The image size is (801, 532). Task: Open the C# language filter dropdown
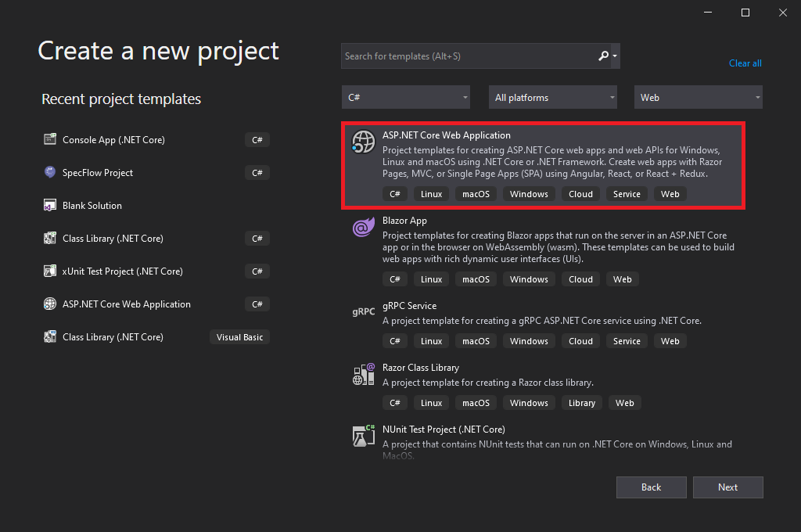(x=406, y=97)
